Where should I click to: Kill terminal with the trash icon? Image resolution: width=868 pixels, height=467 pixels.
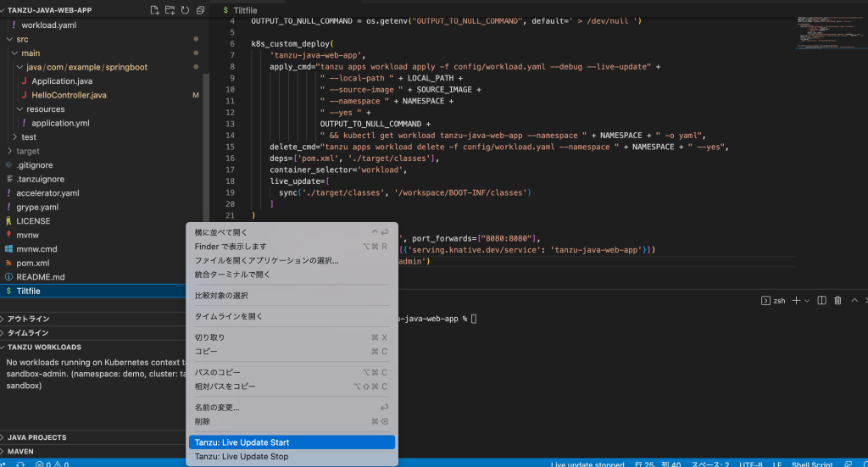point(837,300)
